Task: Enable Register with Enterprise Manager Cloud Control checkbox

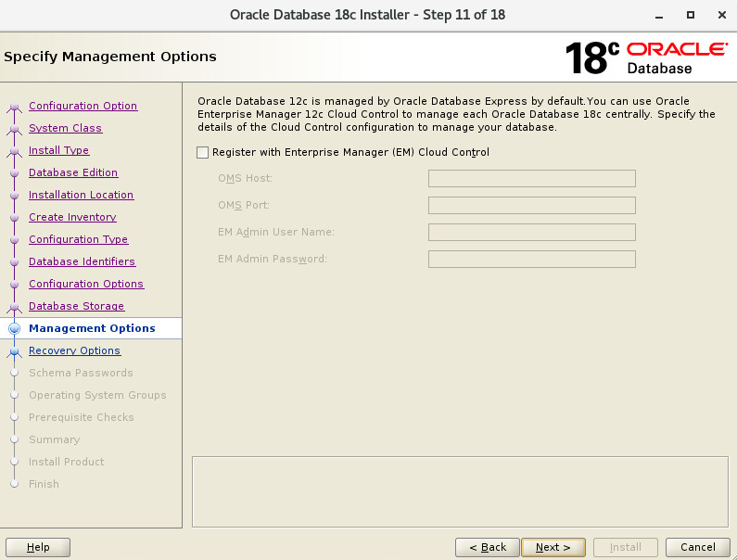Action: coord(203,152)
